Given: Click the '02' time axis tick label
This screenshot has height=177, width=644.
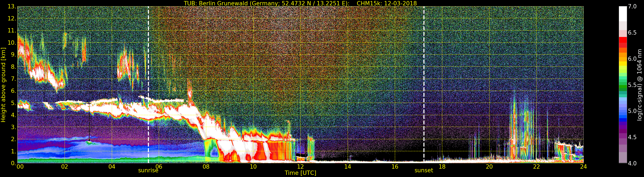Looking at the screenshot, I should (x=65, y=166).
